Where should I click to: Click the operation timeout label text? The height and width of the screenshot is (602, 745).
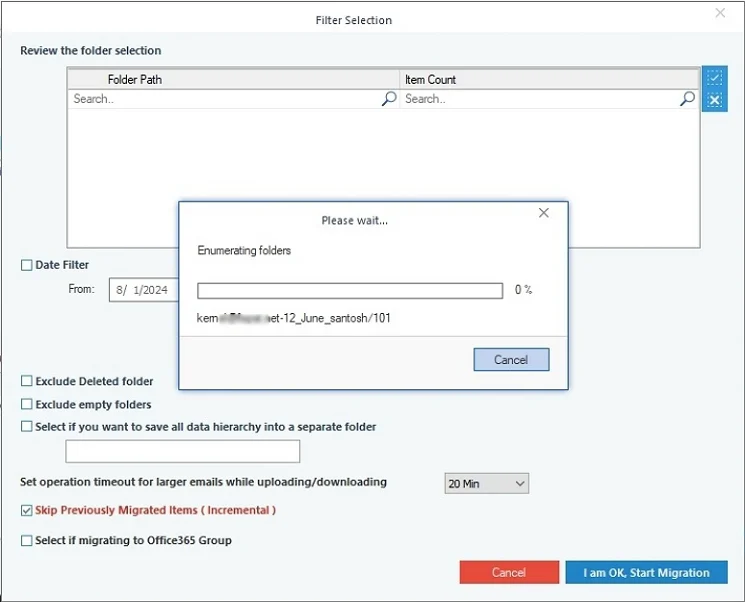tap(203, 482)
